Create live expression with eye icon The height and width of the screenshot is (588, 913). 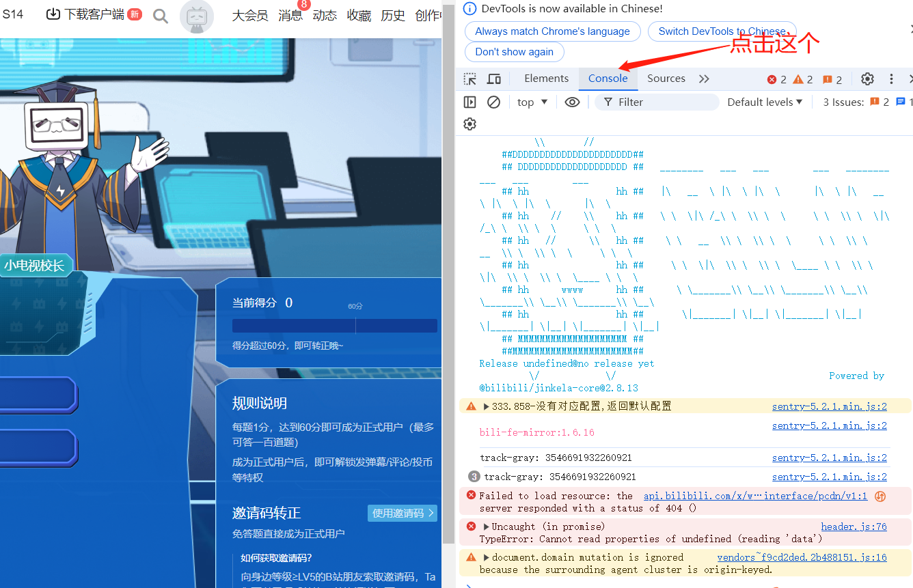point(572,102)
